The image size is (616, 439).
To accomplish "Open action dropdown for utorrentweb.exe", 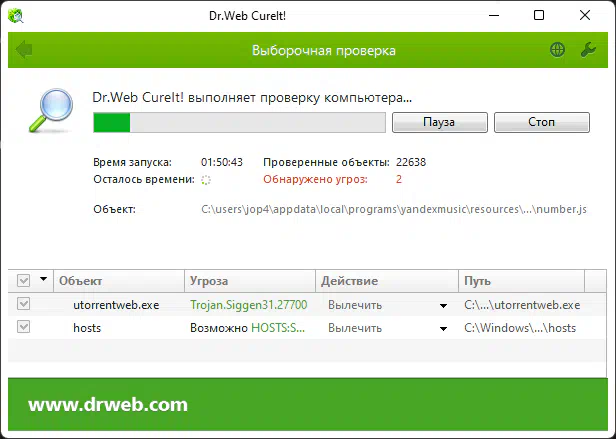I will click(443, 305).
